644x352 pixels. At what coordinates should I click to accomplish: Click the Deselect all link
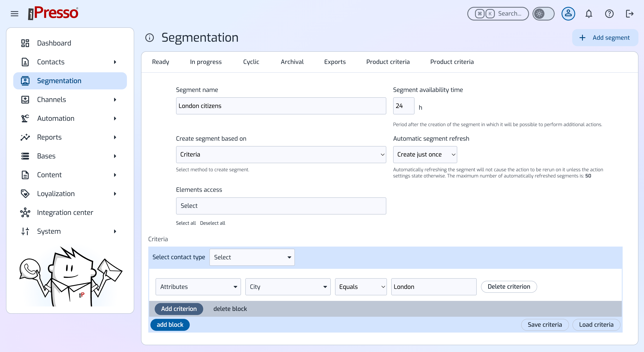coord(213,223)
